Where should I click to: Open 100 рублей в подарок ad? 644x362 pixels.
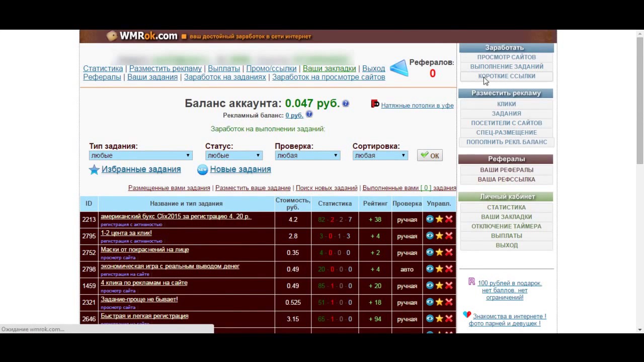509,290
